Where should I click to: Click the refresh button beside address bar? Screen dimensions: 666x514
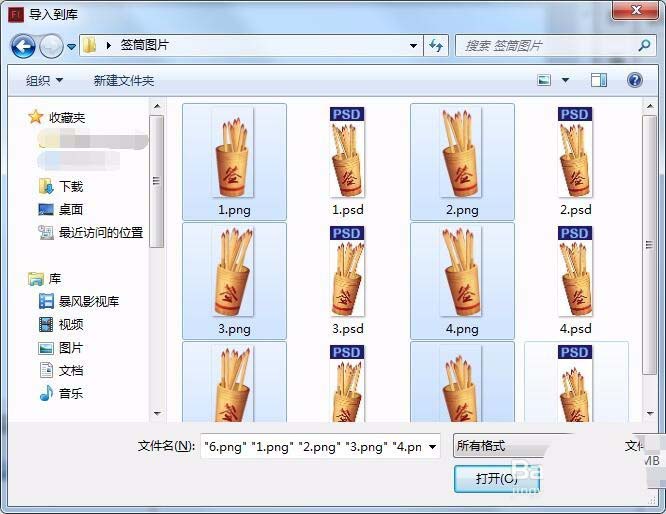click(x=436, y=45)
